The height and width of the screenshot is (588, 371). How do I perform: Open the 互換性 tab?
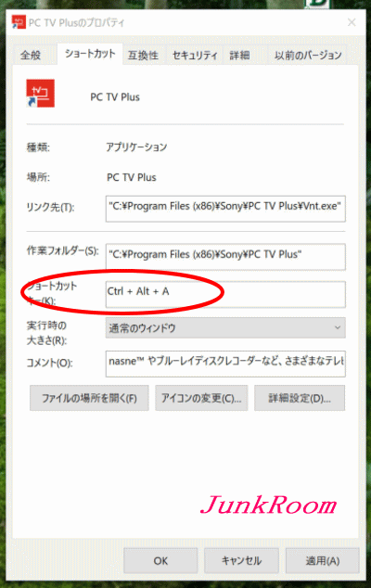click(x=143, y=56)
